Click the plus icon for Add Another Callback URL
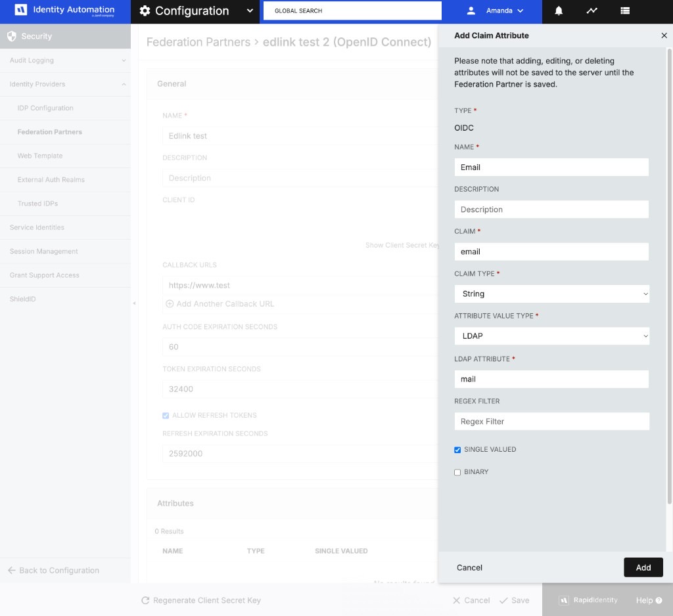This screenshot has width=673, height=616. [170, 303]
